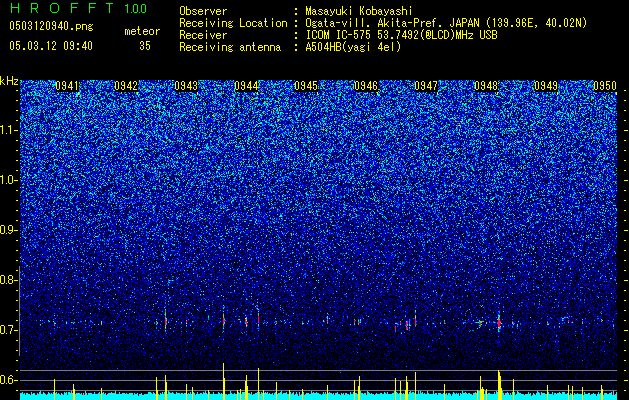The height and width of the screenshot is (400, 629).
Task: Click the A504HB(yagi 4el) antenna line
Action: point(353,47)
